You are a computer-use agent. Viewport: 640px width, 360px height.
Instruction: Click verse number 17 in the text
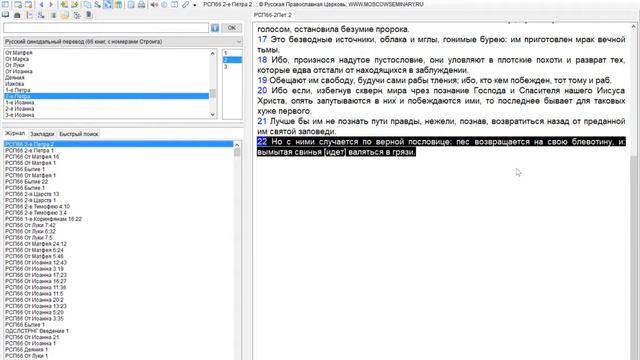coord(262,40)
